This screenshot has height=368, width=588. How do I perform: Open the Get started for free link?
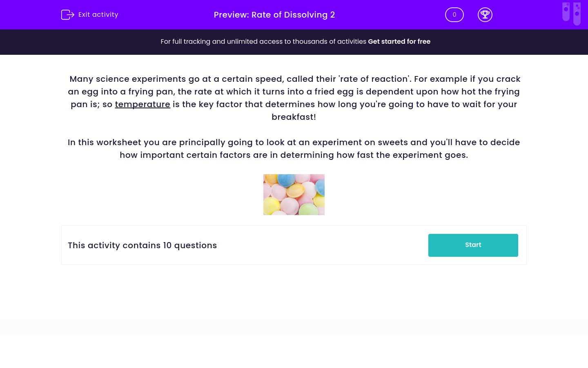click(x=399, y=41)
